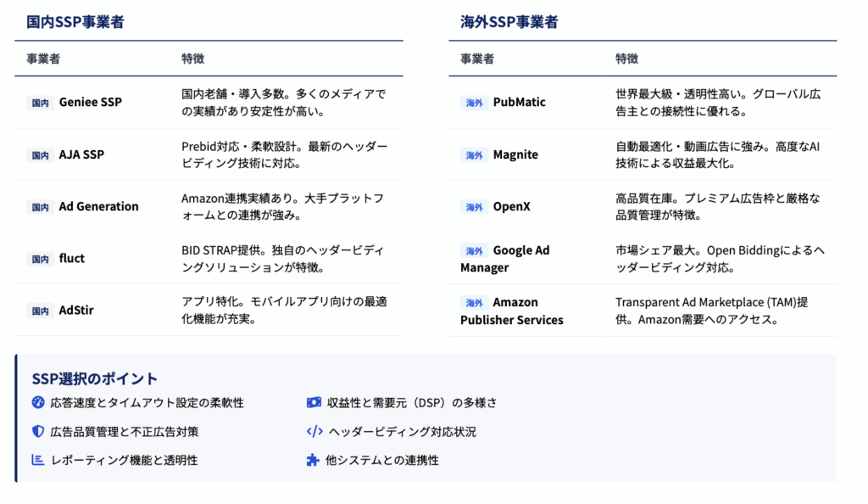Screen dimensions: 868x504
Task: Click the 特徴 column header in 海外 table
Action: pos(627,59)
